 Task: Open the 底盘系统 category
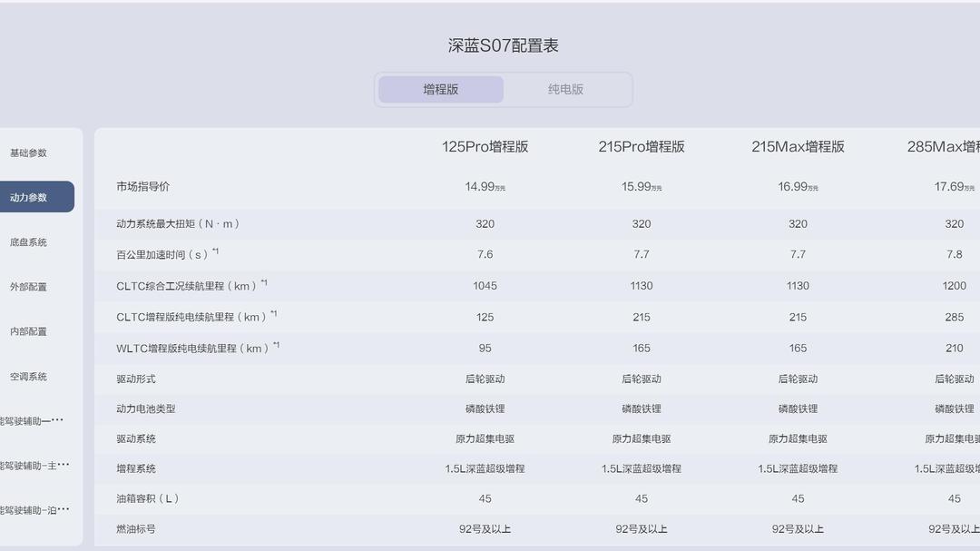tap(28, 241)
